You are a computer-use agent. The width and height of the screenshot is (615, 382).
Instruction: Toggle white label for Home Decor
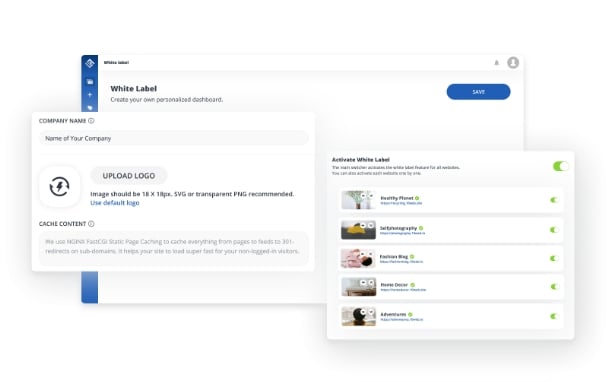point(554,287)
